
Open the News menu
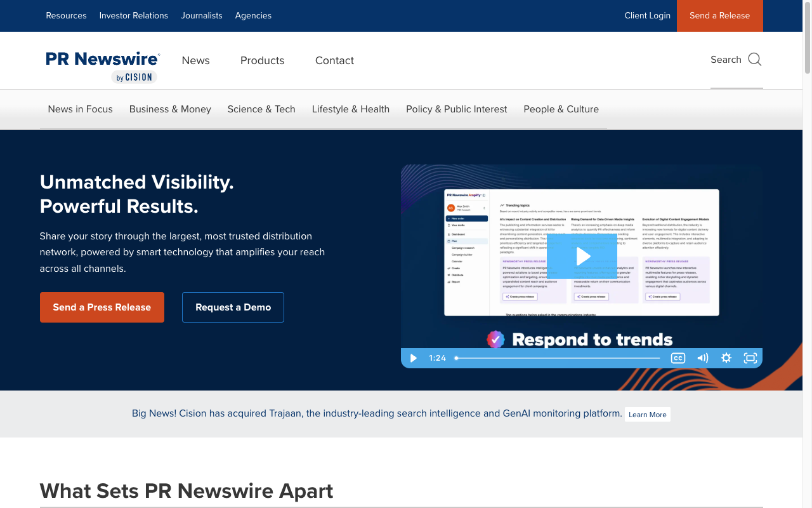(195, 60)
